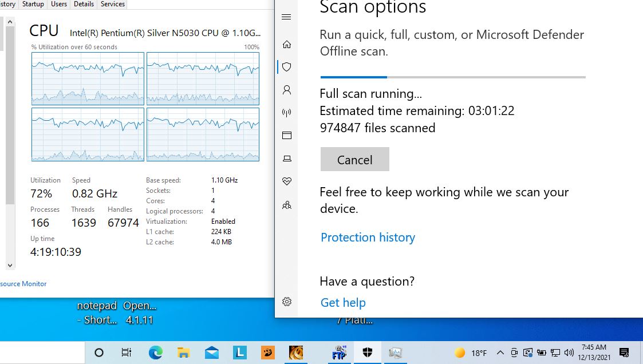Image resolution: width=643 pixels, height=364 pixels.
Task: Open Windows Security settings gear
Action: (287, 302)
